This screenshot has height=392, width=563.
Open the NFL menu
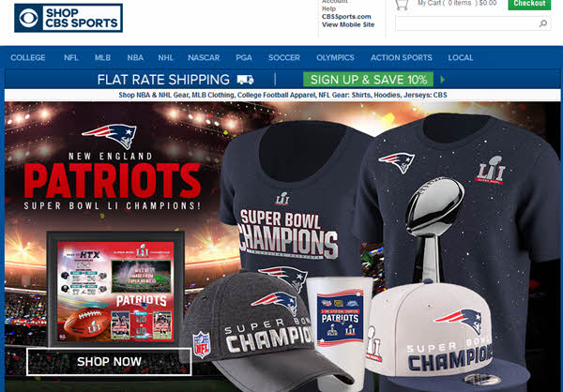(x=71, y=57)
